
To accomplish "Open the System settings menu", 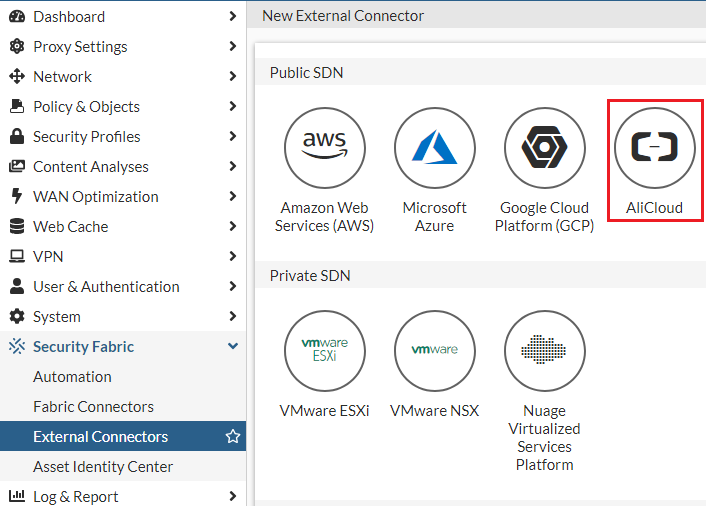I will pyautogui.click(x=56, y=317).
